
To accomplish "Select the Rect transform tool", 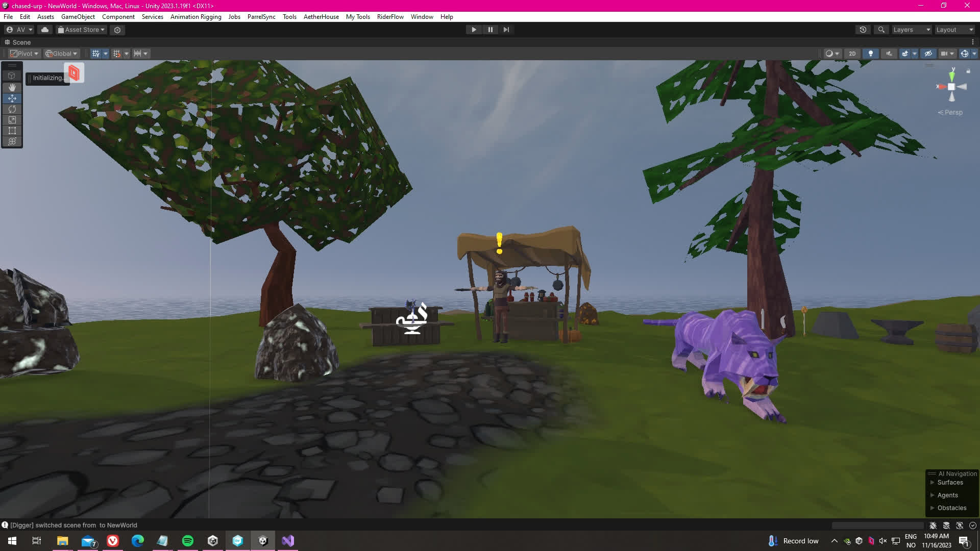I will 12,131.
